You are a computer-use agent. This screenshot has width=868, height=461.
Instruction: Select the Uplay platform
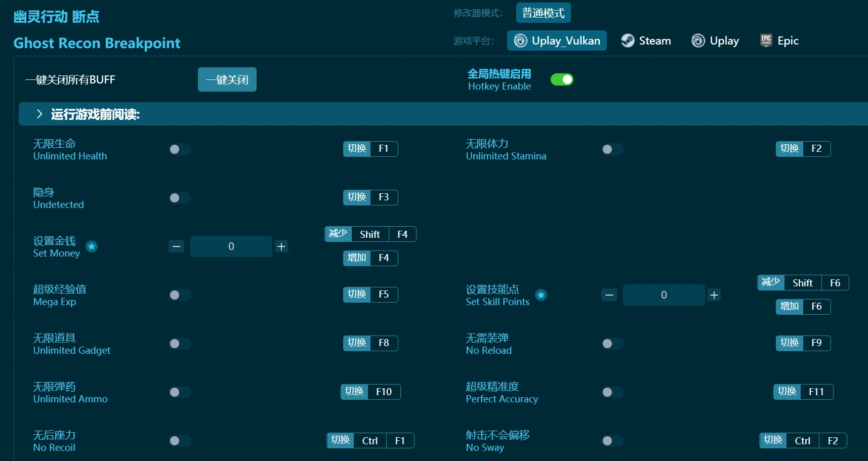715,40
